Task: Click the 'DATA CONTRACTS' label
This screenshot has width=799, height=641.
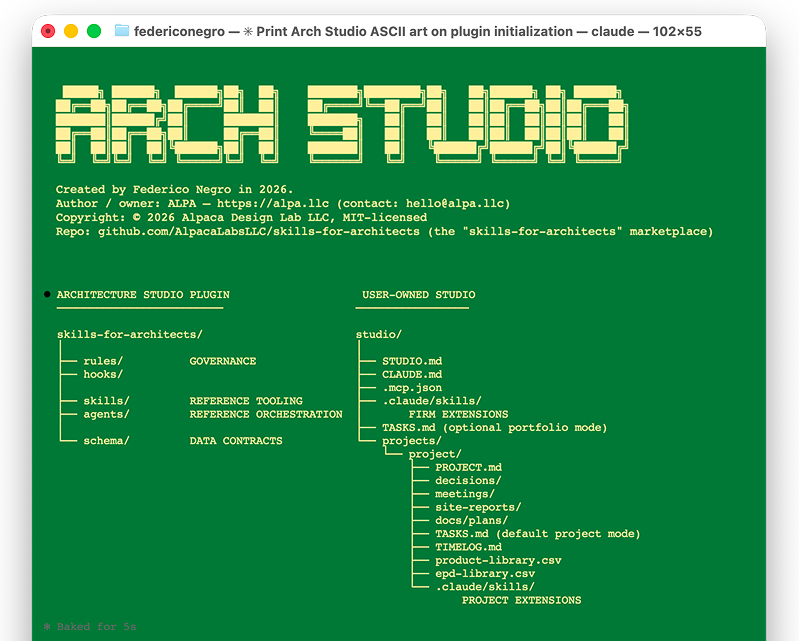Action: pos(236,441)
